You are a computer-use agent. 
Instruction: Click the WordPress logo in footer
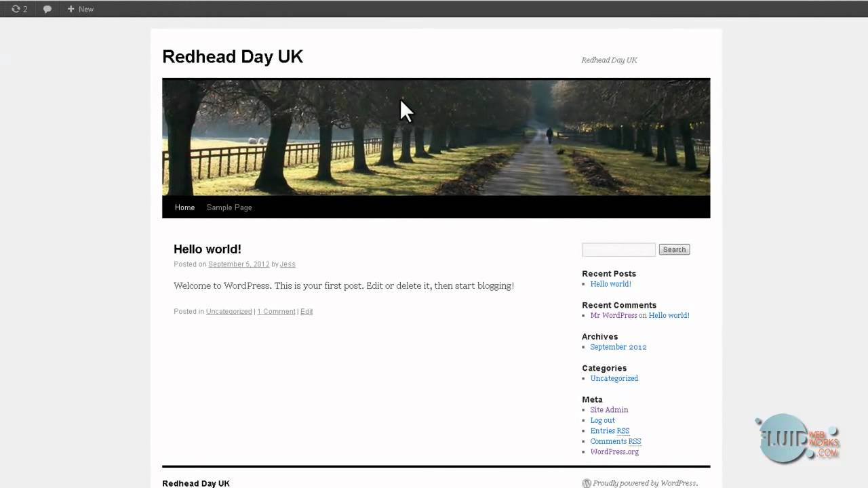click(x=587, y=483)
